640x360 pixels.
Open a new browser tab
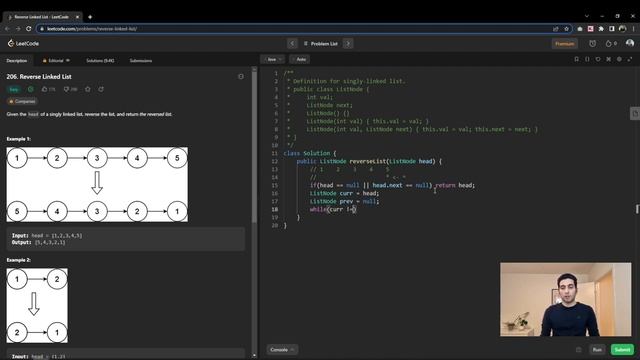coord(90,17)
